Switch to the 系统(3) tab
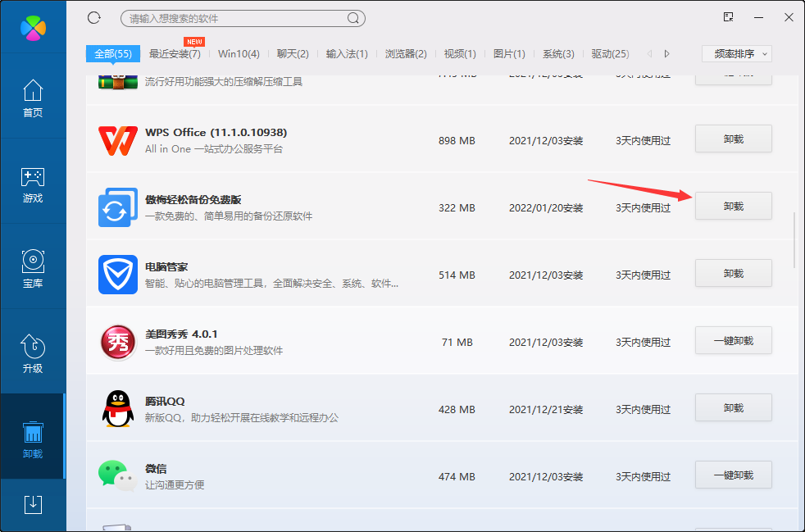 (x=558, y=54)
